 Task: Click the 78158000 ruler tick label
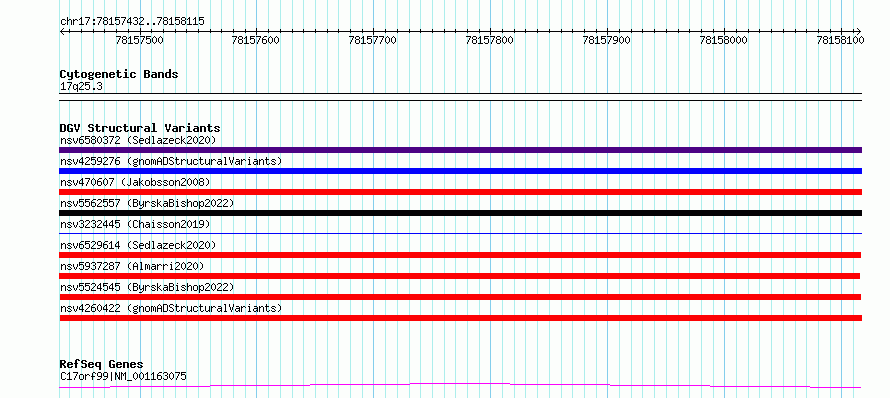724,40
